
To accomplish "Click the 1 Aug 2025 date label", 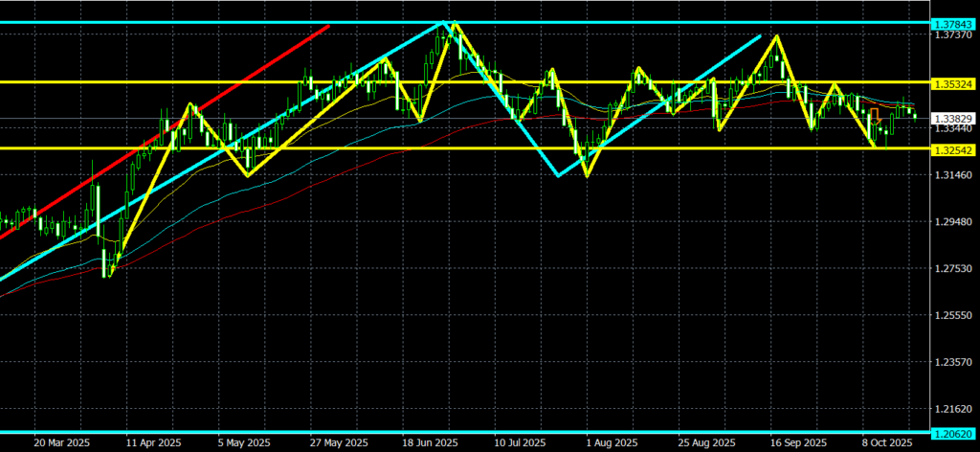I will point(613,443).
